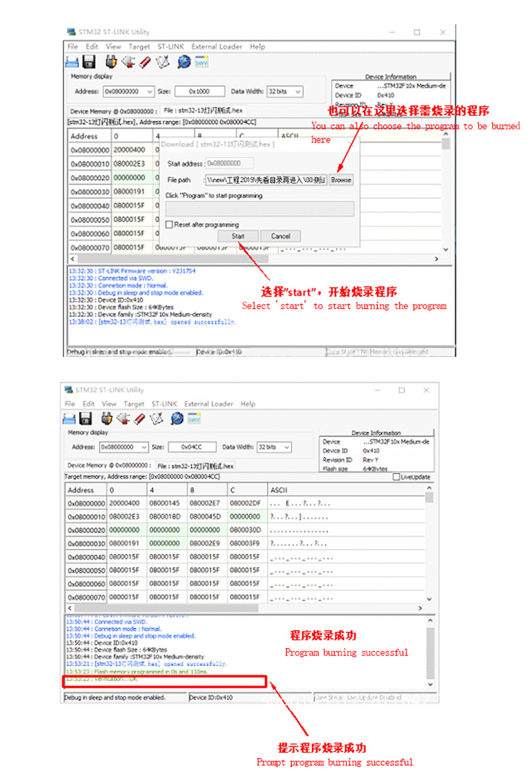
Task: Click Open file icon in upper window toolbar
Action: coord(72,62)
